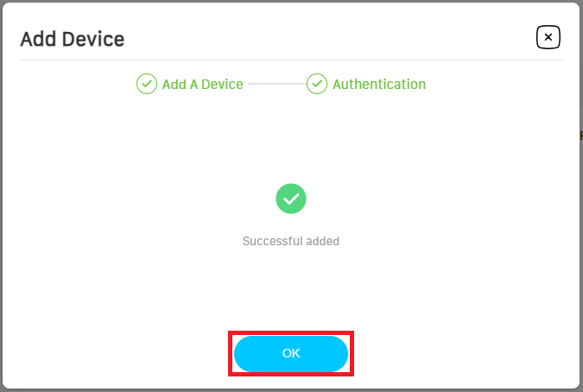Click the word "Add" in the dialog title
Image resolution: width=583 pixels, height=392 pixels.
(35, 39)
